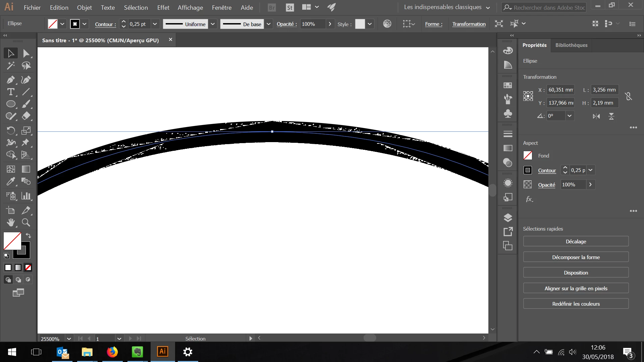Open the Layers panel icon
The width and height of the screenshot is (644, 362).
(508, 218)
